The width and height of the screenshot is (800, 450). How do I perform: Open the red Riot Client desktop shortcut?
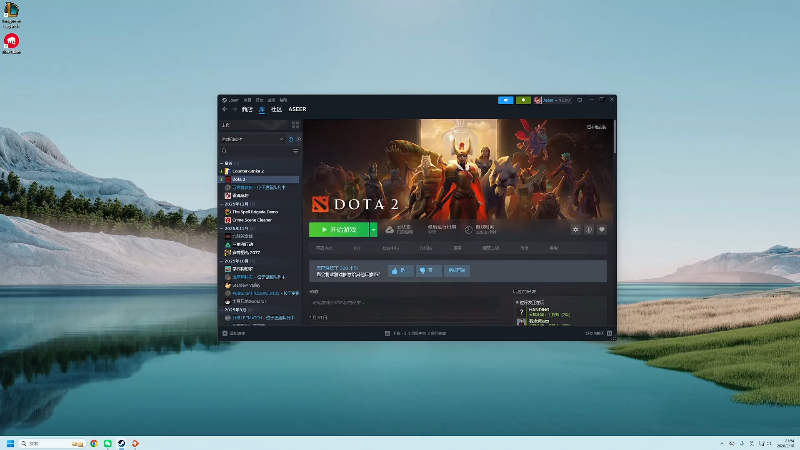tap(11, 43)
